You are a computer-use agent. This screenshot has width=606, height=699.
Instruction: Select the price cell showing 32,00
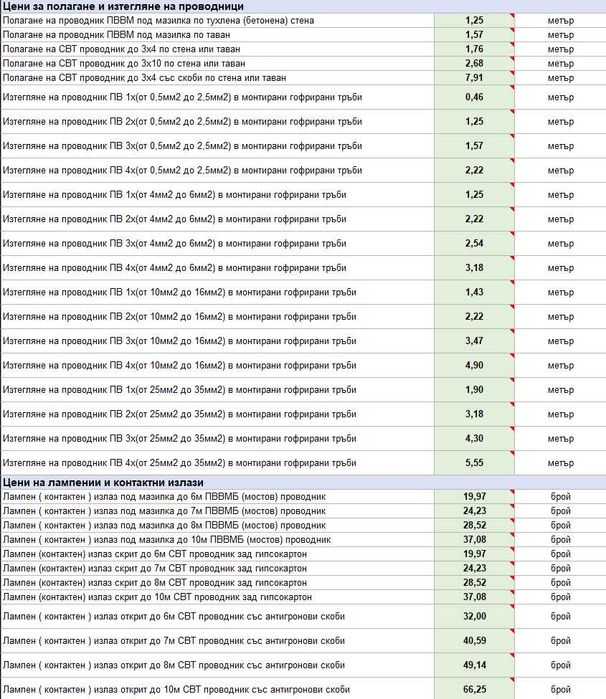pos(474,617)
